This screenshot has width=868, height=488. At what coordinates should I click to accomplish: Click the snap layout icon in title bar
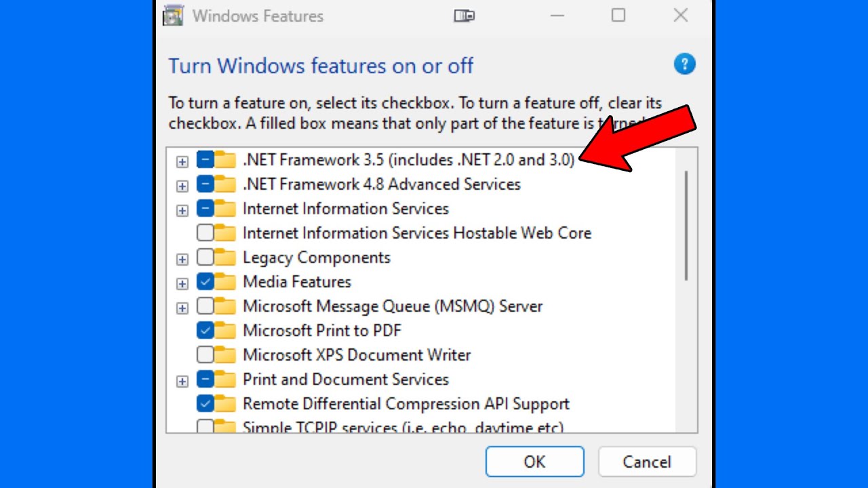[464, 16]
